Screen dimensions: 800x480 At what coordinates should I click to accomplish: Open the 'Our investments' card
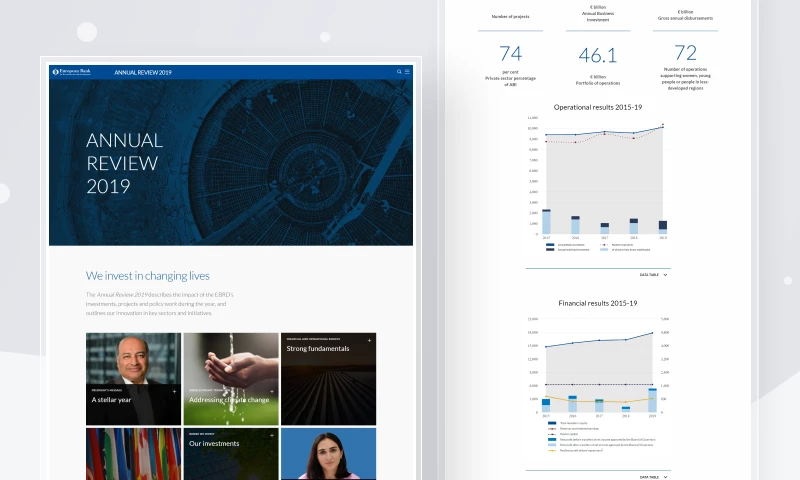[x=231, y=453]
